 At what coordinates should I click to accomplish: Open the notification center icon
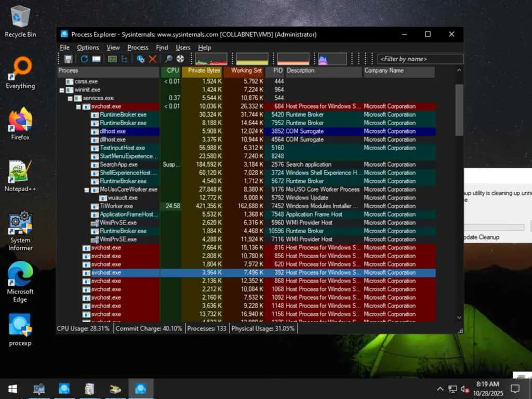click(515, 389)
